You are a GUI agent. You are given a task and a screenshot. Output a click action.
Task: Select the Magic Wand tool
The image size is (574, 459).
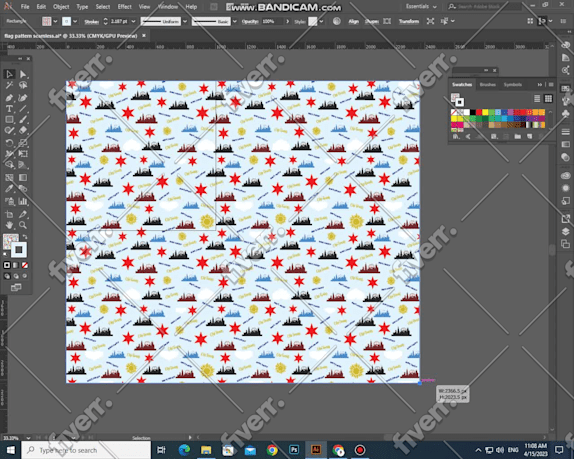pos(9,86)
